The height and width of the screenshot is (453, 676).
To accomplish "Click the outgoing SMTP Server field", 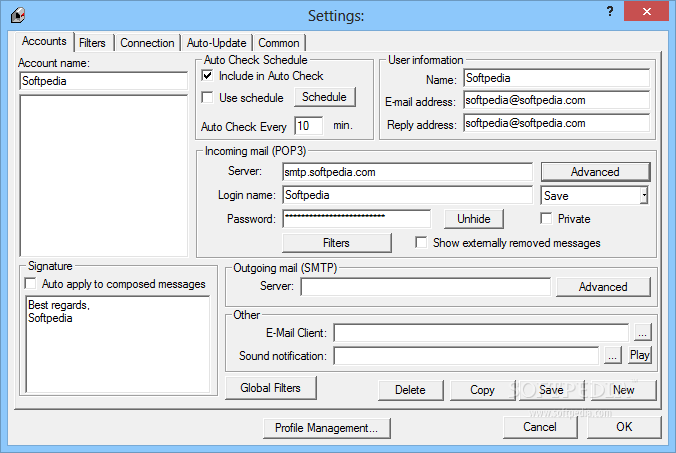I will click(x=425, y=287).
